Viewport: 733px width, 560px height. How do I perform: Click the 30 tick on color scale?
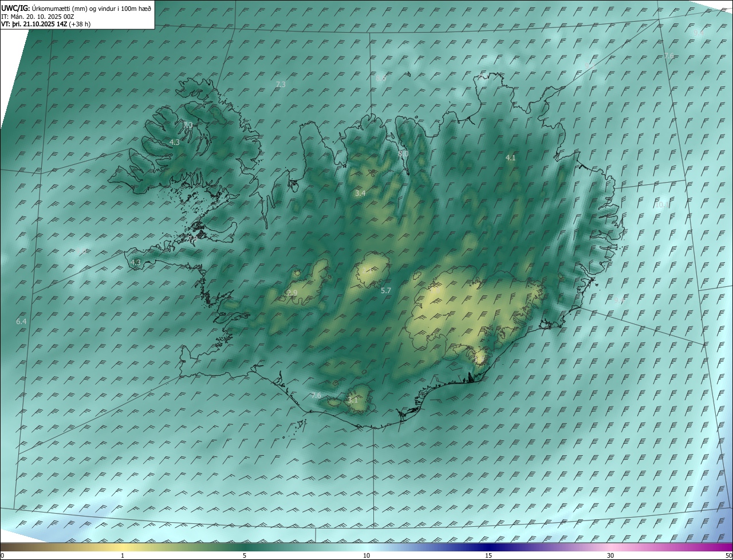tap(610, 555)
